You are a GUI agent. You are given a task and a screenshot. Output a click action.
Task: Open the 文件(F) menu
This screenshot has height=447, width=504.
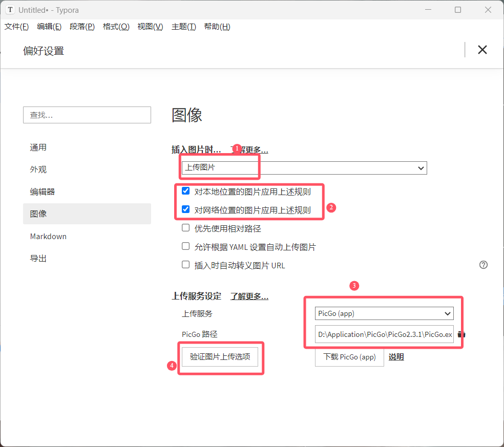click(16, 27)
